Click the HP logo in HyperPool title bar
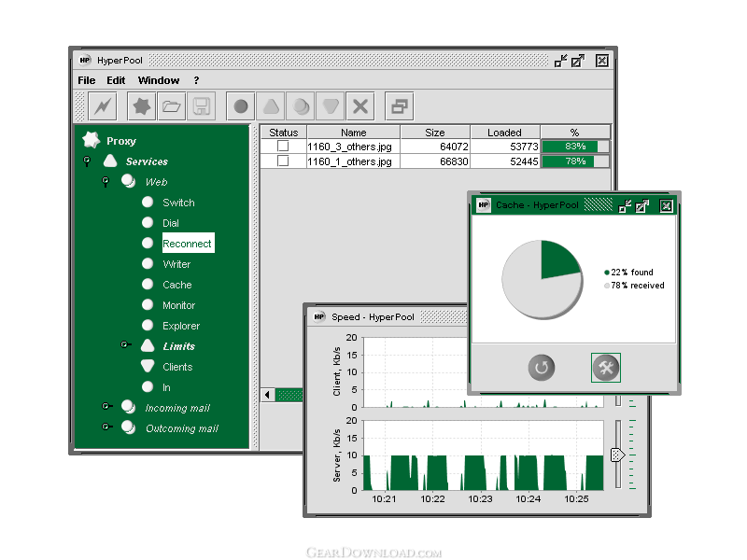Viewport: 747px width, 560px height. click(85, 60)
